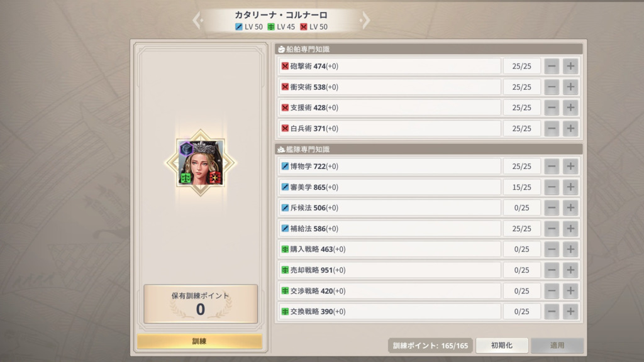Apply changes with 適用 button

[x=557, y=346]
